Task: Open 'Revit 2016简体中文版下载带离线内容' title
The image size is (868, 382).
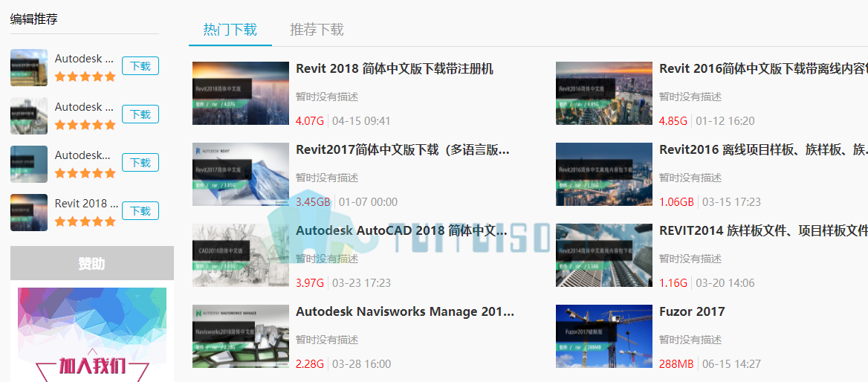Action: point(763,68)
